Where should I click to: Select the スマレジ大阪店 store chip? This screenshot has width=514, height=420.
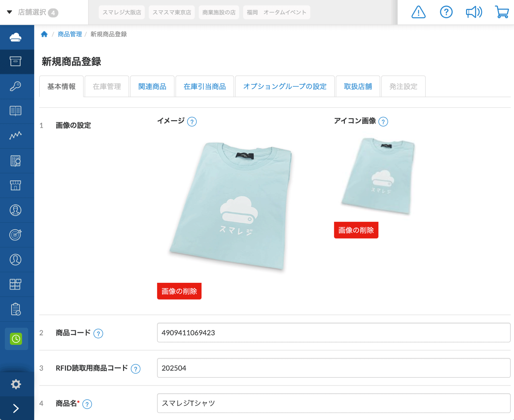122,12
